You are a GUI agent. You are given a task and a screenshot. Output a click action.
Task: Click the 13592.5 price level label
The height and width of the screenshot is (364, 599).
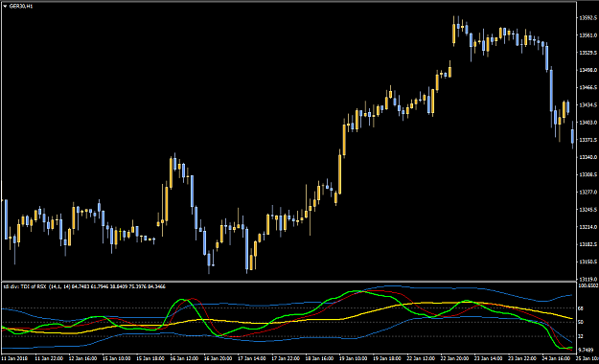click(587, 18)
